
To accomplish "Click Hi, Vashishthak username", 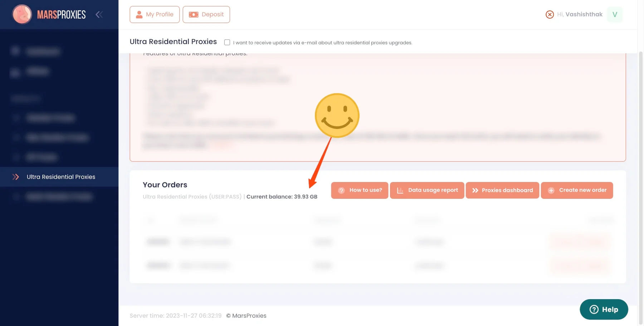I will pos(580,14).
